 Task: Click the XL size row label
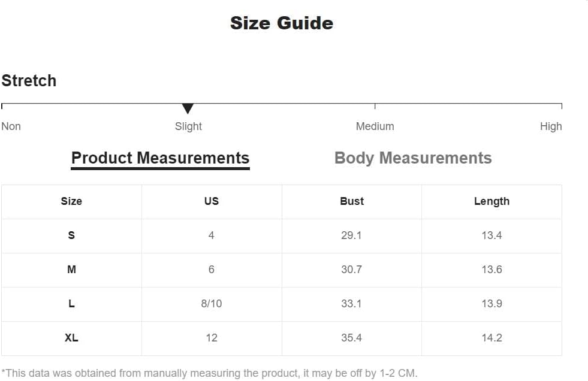[x=71, y=337]
